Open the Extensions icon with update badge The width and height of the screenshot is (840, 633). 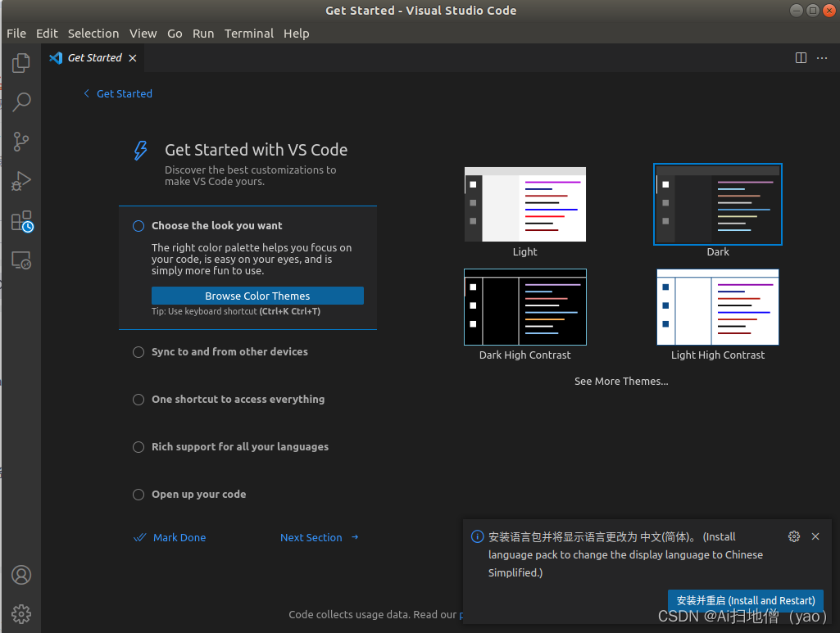[x=20, y=220]
